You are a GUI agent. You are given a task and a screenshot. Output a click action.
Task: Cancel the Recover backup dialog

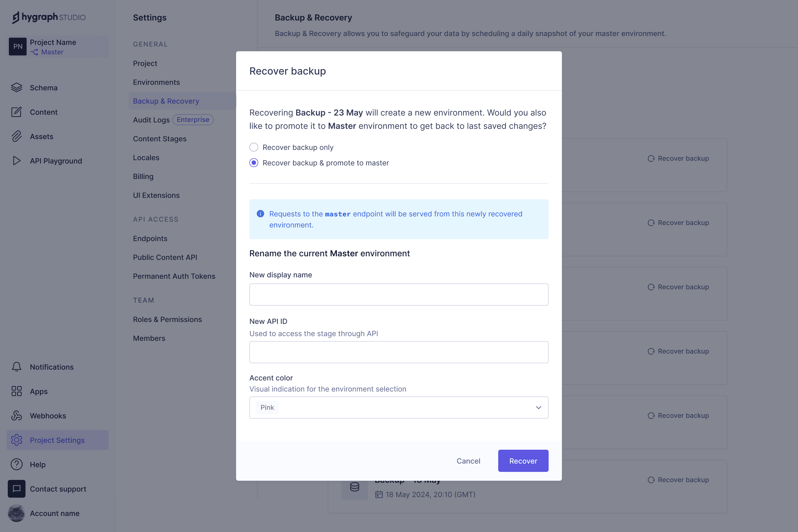(468, 461)
